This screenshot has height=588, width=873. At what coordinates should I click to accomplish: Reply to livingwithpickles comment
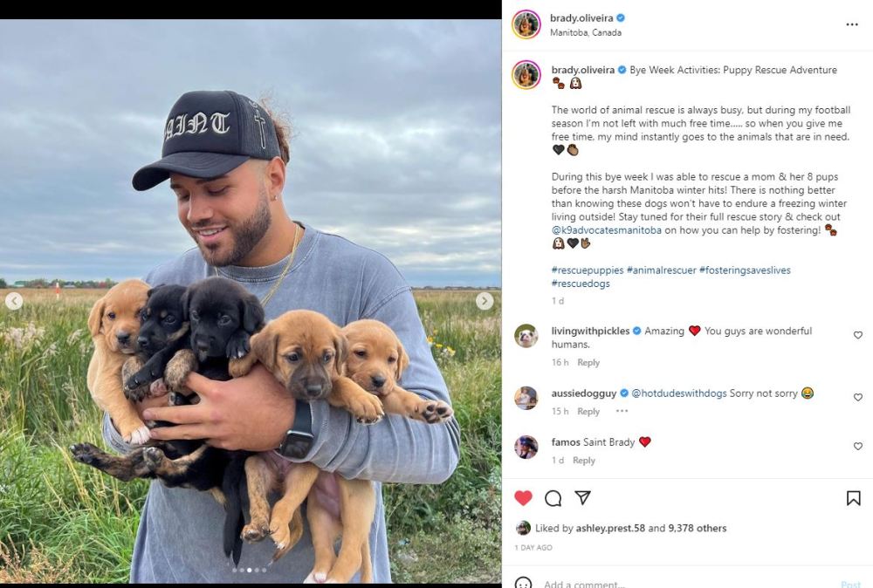point(588,363)
